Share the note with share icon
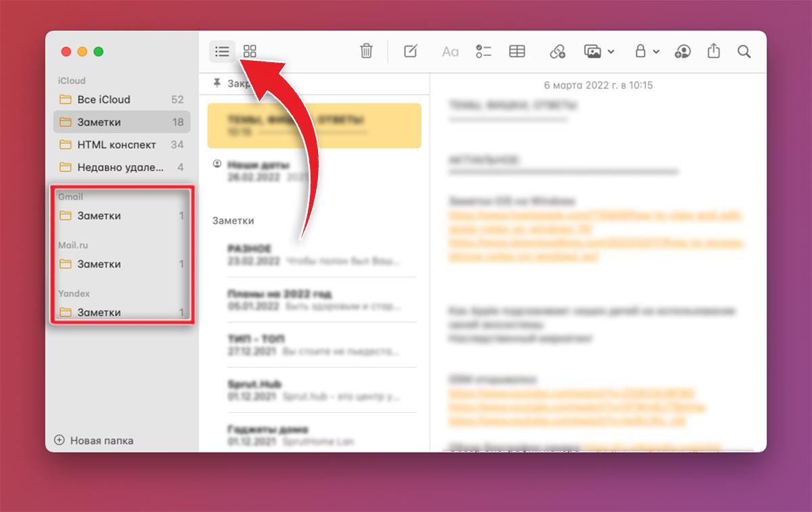 point(713,51)
